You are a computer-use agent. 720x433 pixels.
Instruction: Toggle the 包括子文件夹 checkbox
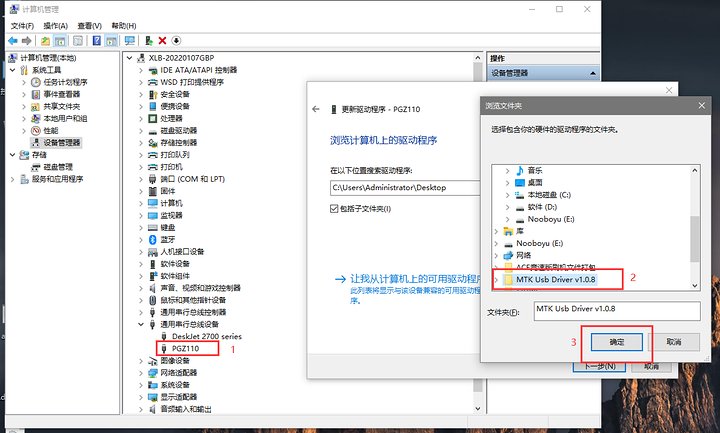[334, 209]
